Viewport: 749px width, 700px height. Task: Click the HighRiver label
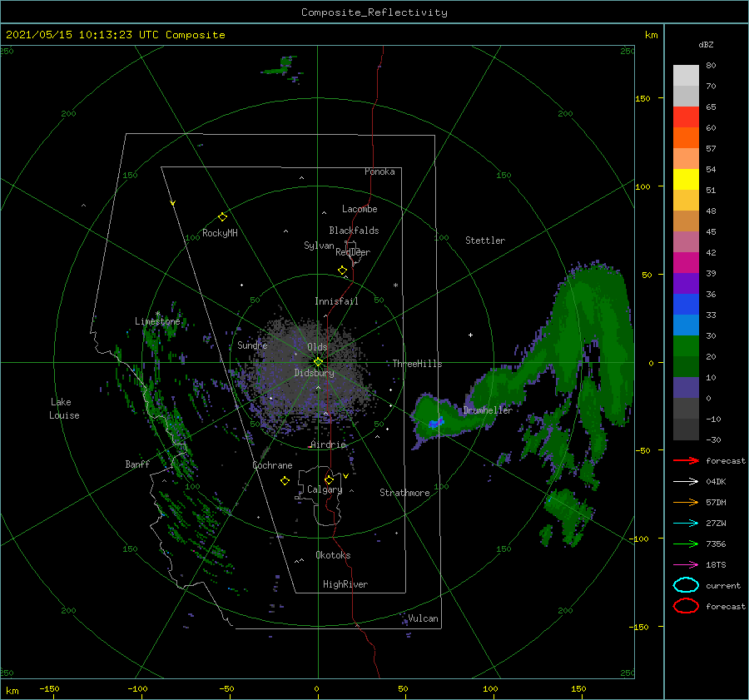345,585
